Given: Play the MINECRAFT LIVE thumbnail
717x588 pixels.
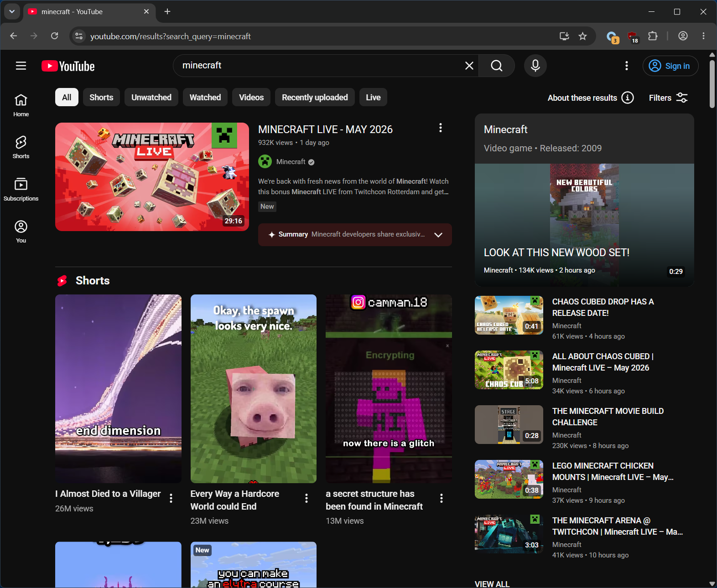Looking at the screenshot, I should click(x=152, y=177).
